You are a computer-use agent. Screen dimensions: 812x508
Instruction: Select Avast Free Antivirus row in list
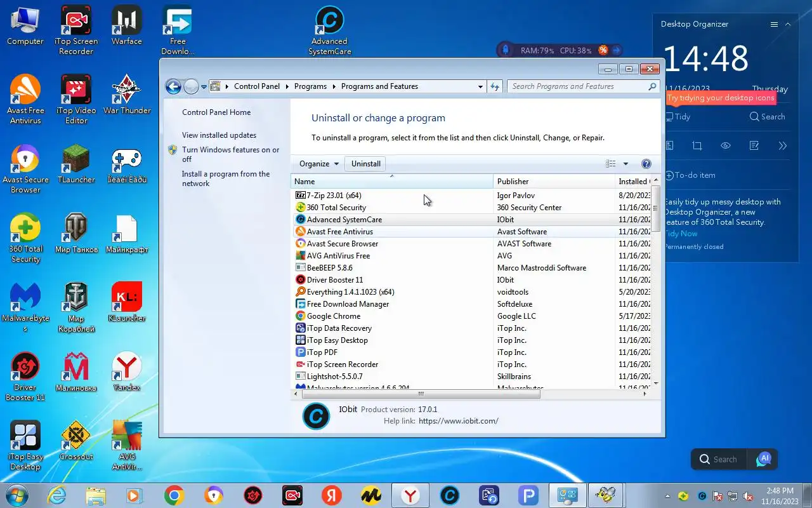(472, 231)
